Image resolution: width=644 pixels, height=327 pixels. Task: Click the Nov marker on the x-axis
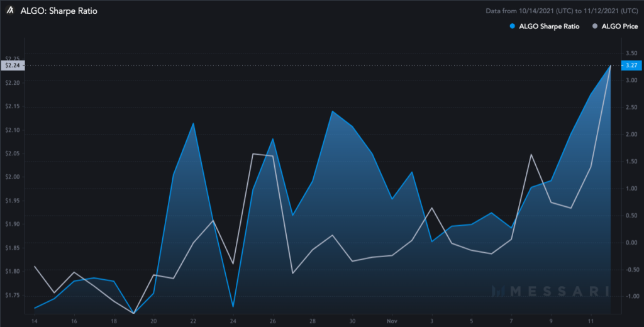(392, 321)
